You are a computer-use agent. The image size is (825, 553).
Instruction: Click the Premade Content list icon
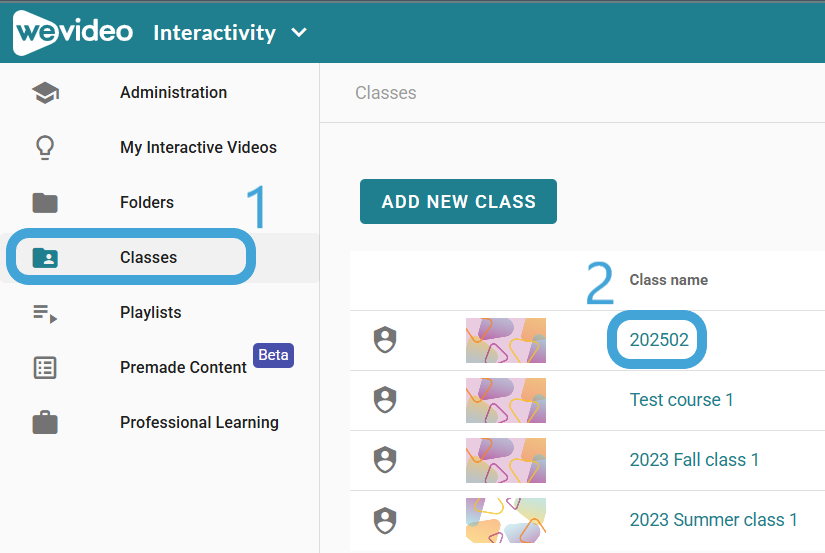coord(45,368)
